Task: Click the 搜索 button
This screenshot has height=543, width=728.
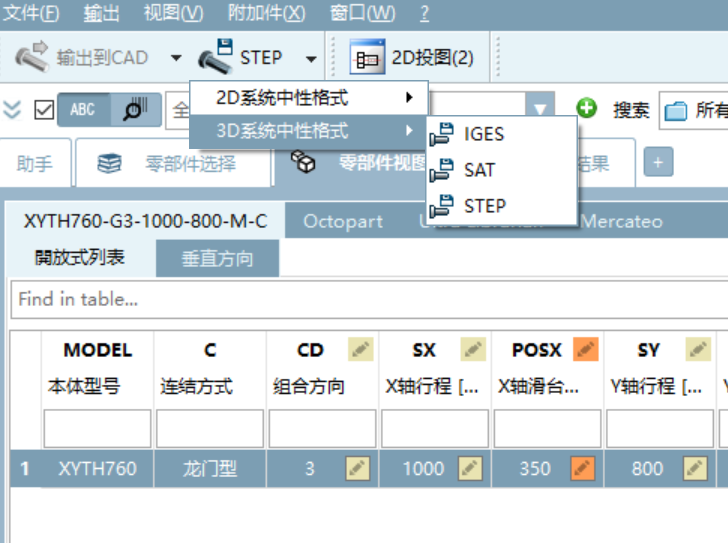Action: pos(630,110)
